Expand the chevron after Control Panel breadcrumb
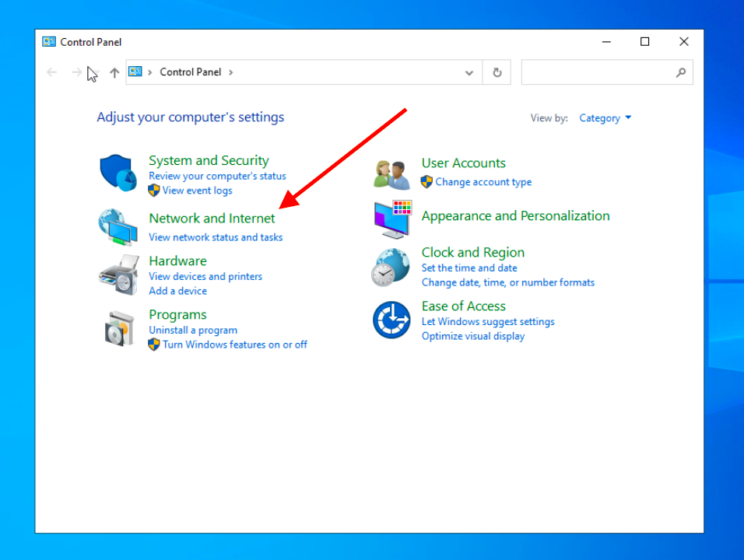Image resolution: width=744 pixels, height=560 pixels. (231, 72)
